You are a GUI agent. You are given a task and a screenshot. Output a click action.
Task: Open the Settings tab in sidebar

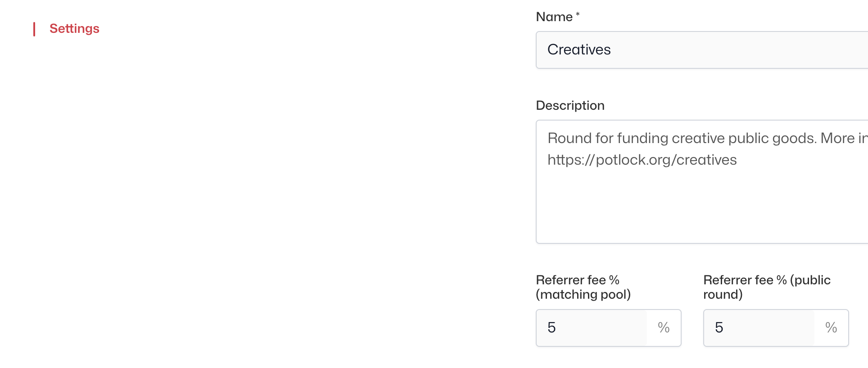(x=74, y=29)
